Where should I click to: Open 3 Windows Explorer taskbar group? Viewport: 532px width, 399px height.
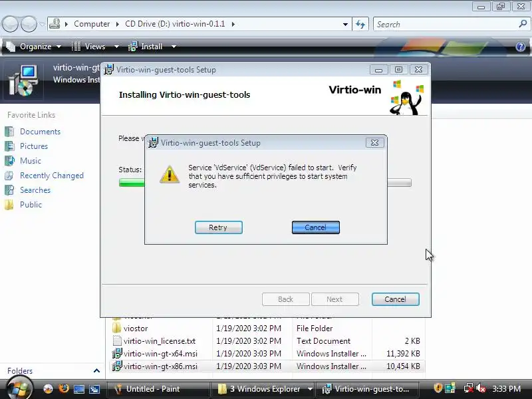263,389
